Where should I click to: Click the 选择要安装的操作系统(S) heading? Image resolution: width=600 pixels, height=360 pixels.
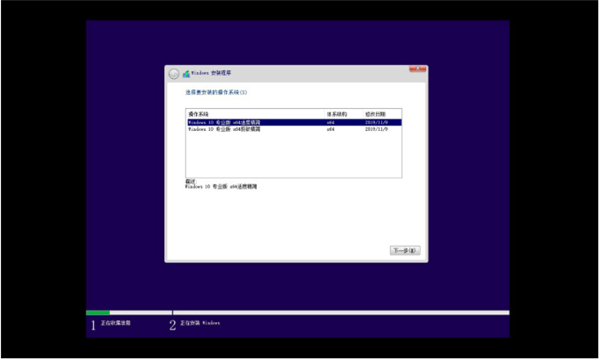pyautogui.click(x=216, y=92)
